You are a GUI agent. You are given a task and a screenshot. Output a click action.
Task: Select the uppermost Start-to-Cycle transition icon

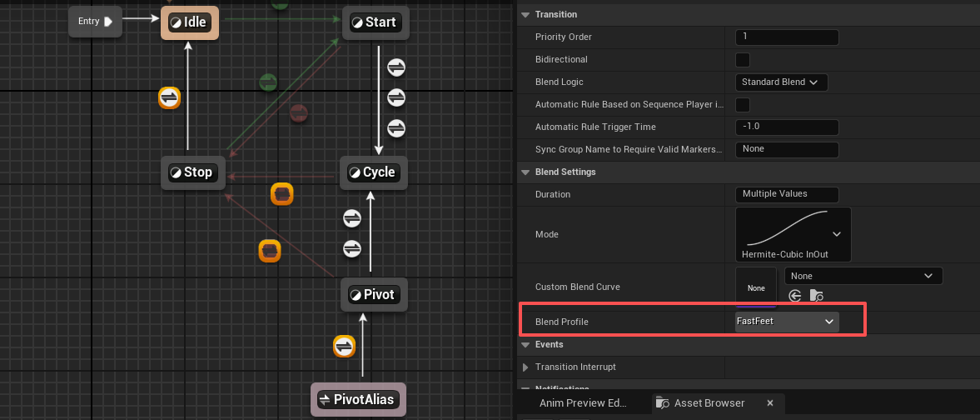(396, 66)
